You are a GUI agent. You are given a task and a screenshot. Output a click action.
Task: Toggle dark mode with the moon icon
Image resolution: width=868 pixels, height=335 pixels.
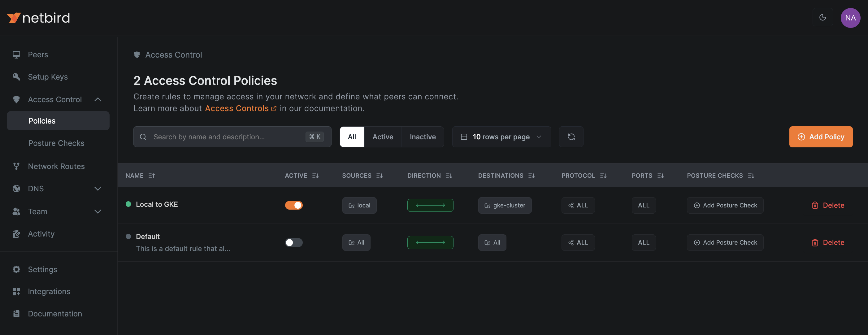tap(822, 17)
